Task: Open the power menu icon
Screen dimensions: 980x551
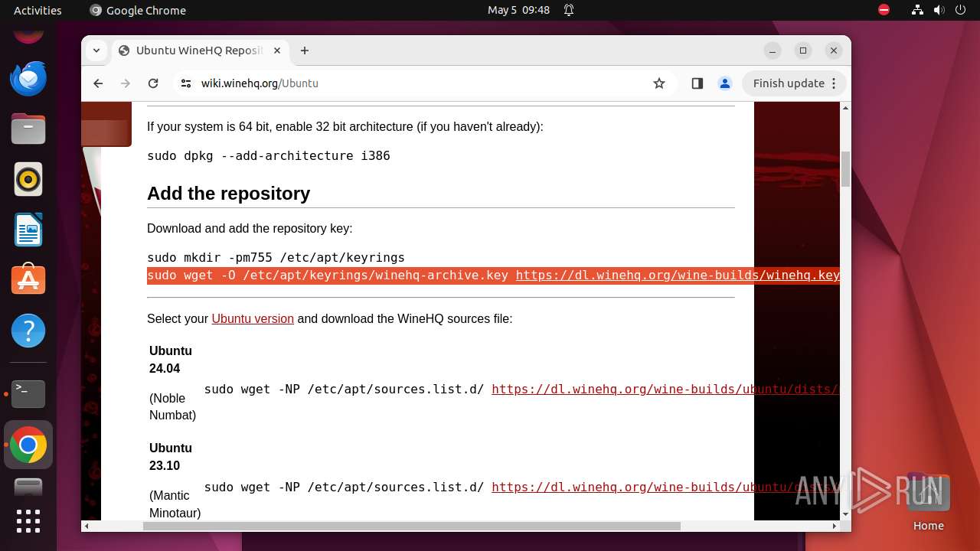Action: click(960, 10)
